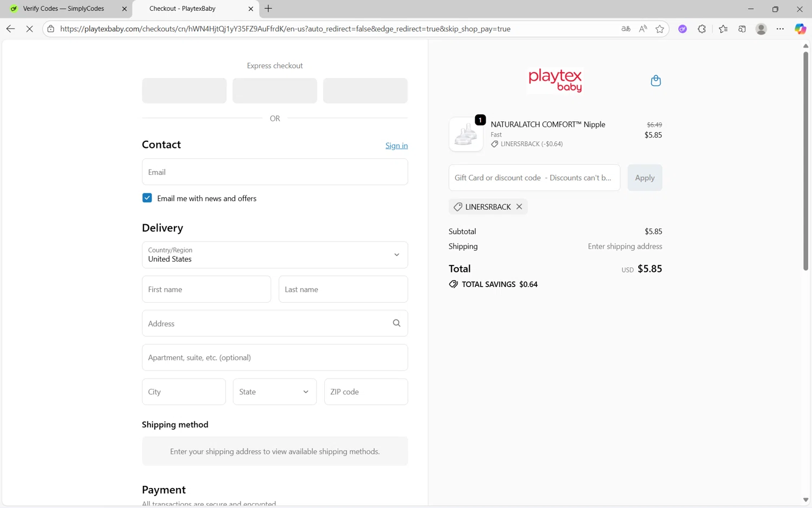Image resolution: width=812 pixels, height=508 pixels.
Task: Click the address search magnifier icon
Action: click(396, 323)
